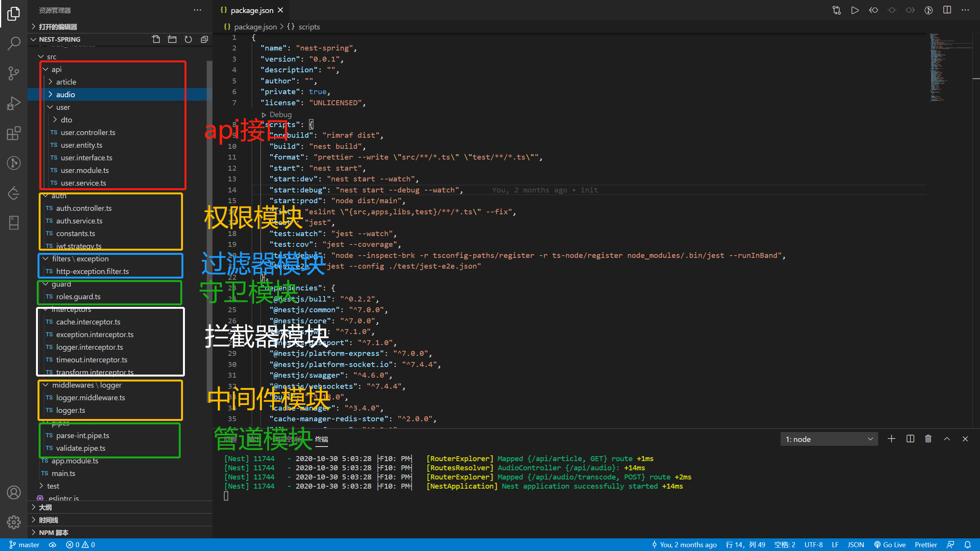Click the Extensions icon in activity bar

pos(13,132)
